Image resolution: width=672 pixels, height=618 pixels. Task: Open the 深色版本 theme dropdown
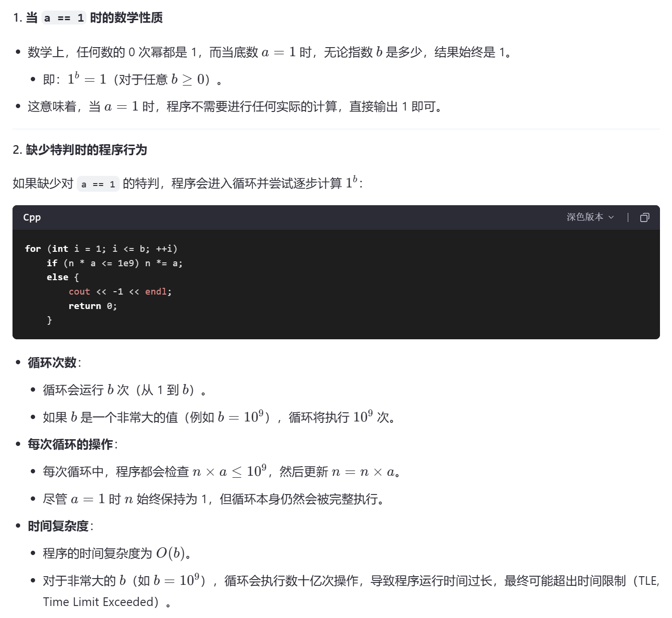pos(590,217)
